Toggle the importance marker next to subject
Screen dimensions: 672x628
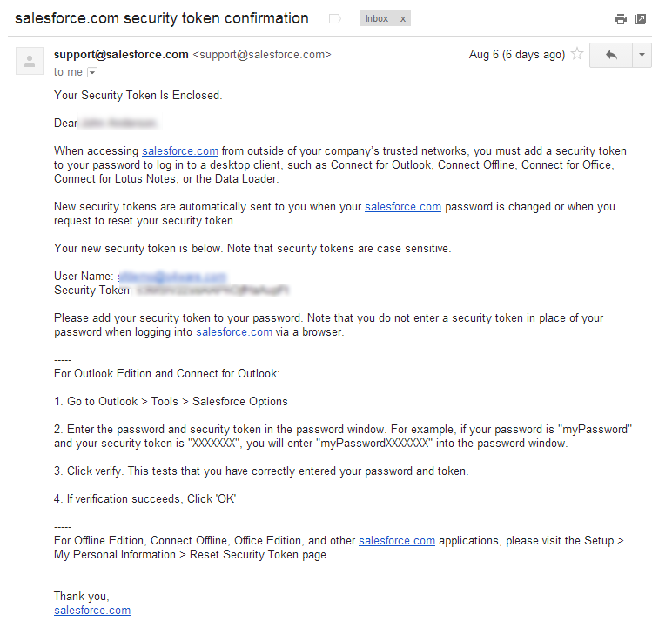coord(335,19)
